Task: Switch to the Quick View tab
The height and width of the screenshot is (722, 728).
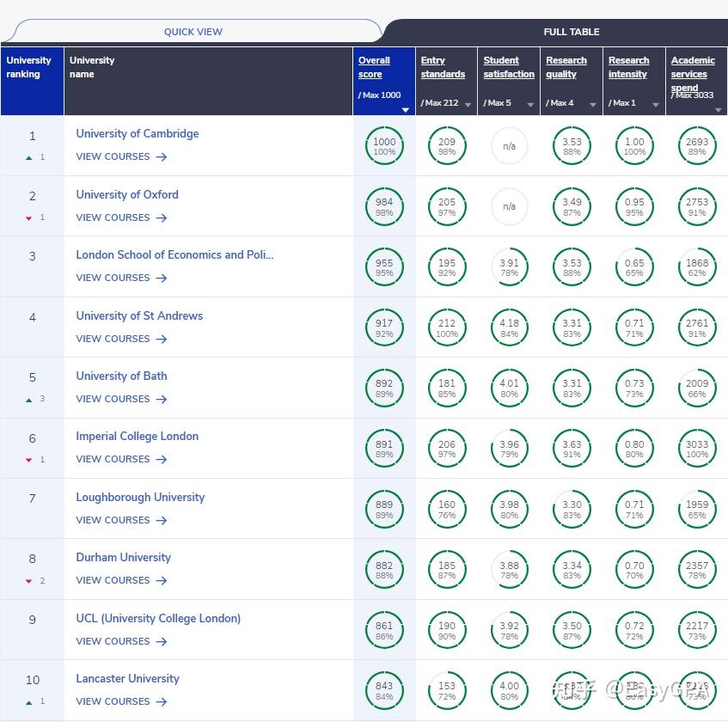Action: (x=193, y=32)
